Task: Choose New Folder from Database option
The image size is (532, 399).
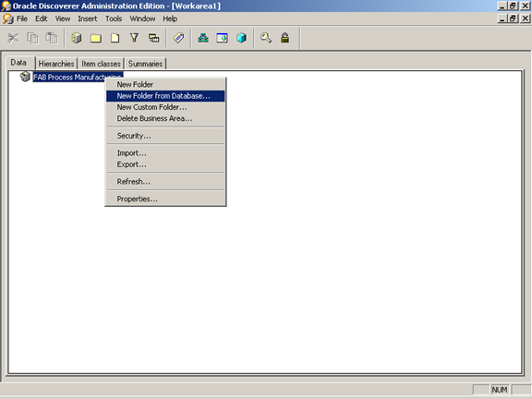Action: (165, 96)
